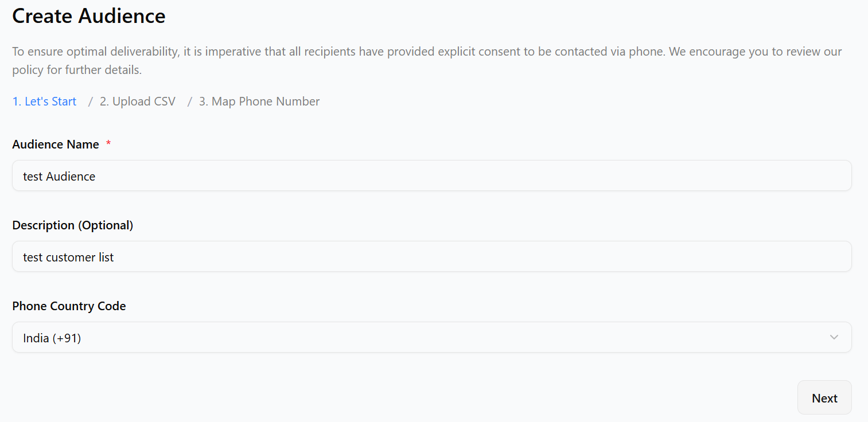
Task: Open the Phone Country Code dropdown
Action: point(431,337)
